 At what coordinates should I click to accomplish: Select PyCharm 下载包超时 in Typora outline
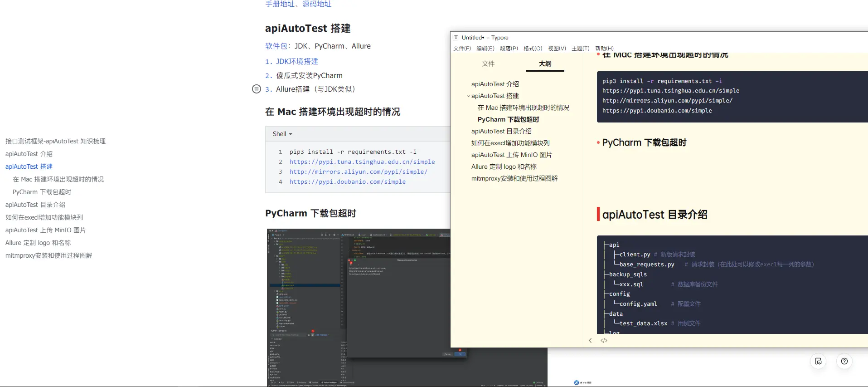pos(508,119)
